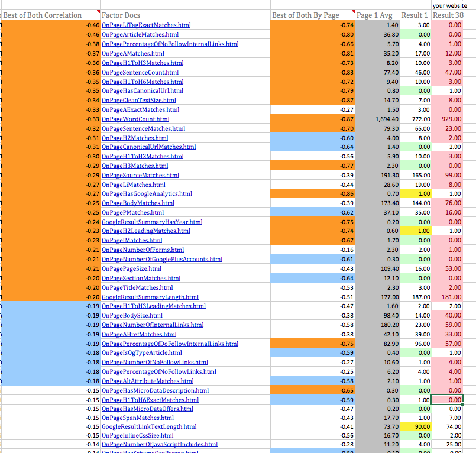
Task: Select the 'Factor Docs' header cell
Action: click(185, 15)
